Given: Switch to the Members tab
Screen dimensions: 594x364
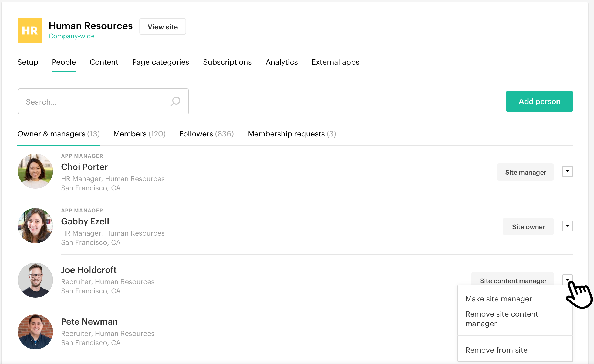Looking at the screenshot, I should (x=139, y=134).
